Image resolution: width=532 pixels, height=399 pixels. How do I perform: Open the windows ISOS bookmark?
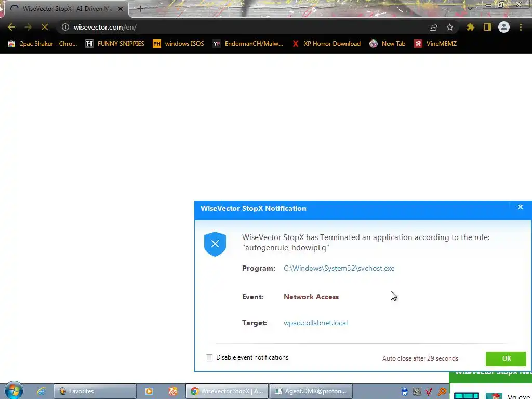tap(179, 44)
